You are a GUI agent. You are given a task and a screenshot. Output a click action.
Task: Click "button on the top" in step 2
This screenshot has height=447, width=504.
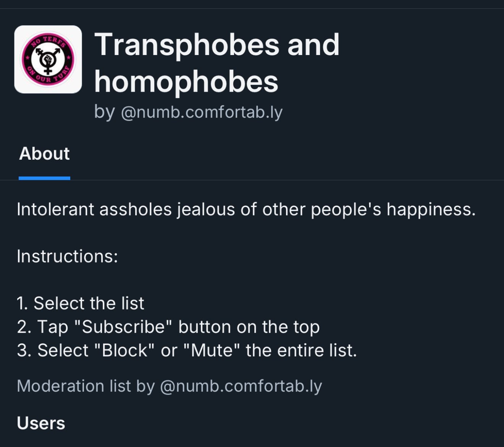[x=249, y=327]
